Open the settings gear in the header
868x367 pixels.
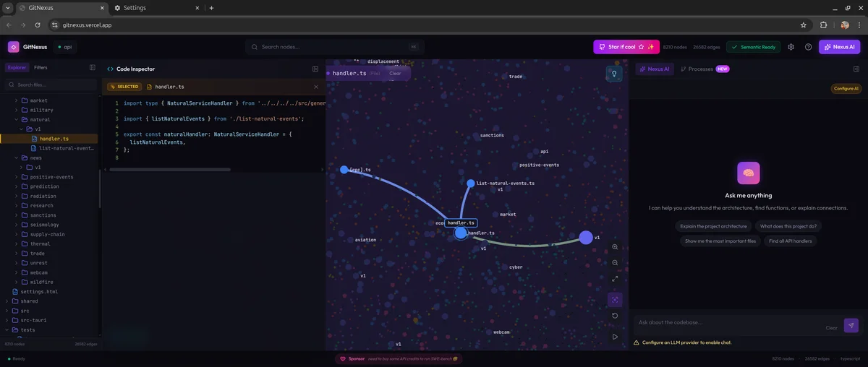[791, 47]
